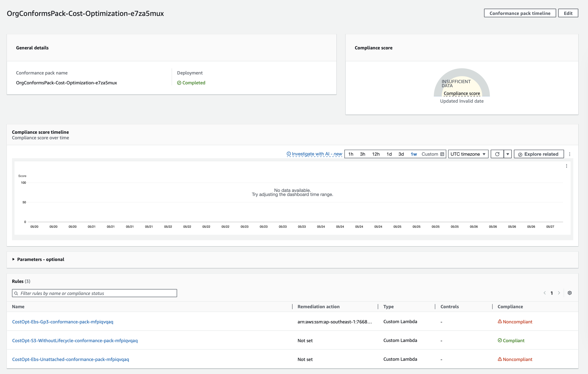Viewport: 588px width, 374px height.
Task: Refresh the compliance score timeline chart
Action: click(497, 154)
